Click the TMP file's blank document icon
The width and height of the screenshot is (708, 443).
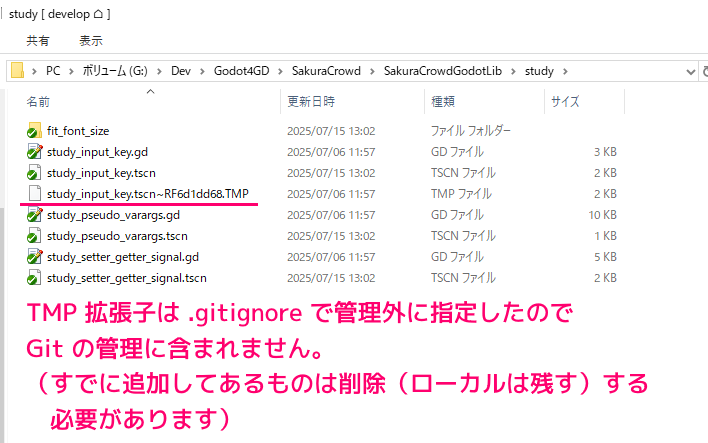point(35,194)
